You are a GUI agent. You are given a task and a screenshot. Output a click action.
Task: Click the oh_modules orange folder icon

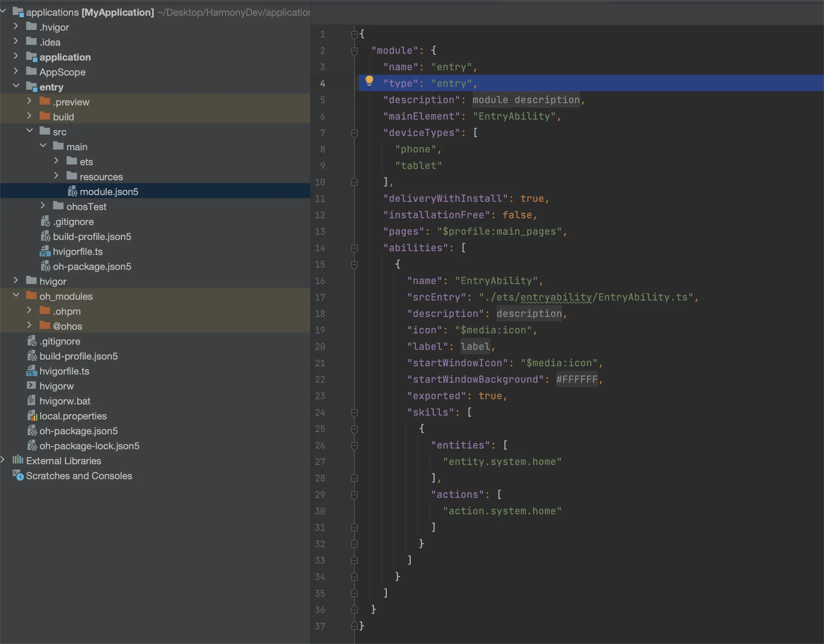(x=31, y=295)
